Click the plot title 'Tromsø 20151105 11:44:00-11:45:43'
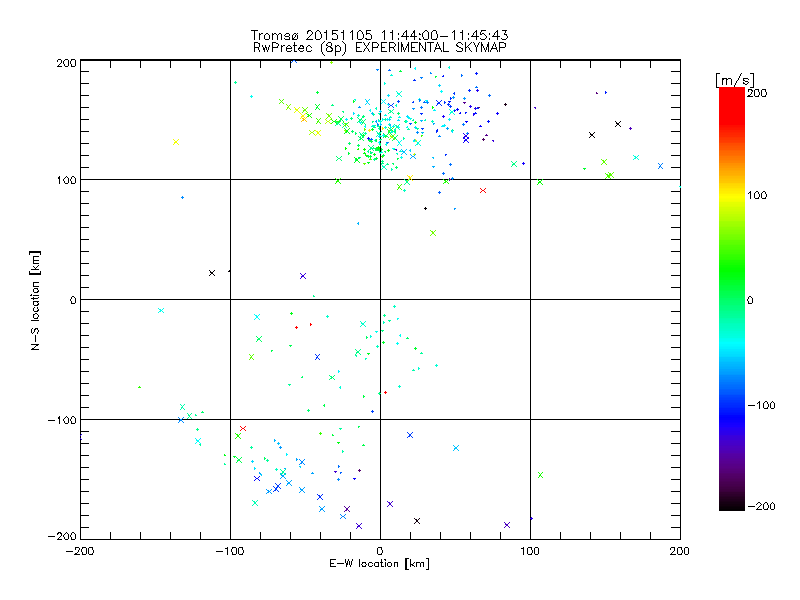The image size is (800, 600). (379, 35)
